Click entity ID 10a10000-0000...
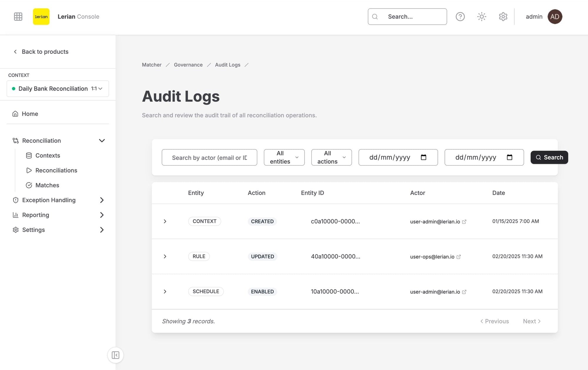This screenshot has height=370, width=588. pos(335,291)
